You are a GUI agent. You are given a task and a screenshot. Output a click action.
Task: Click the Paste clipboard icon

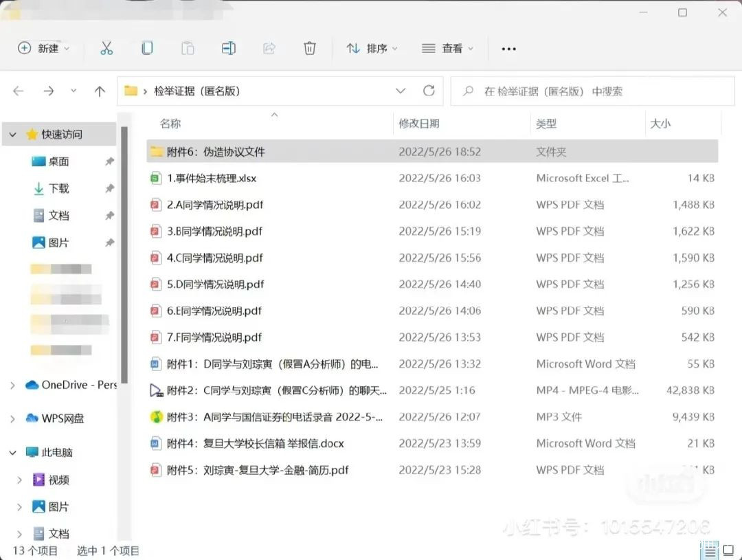(188, 48)
